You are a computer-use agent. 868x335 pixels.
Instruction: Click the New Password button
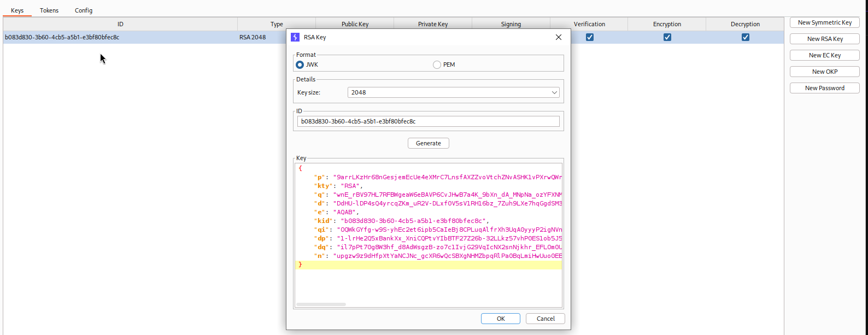824,88
